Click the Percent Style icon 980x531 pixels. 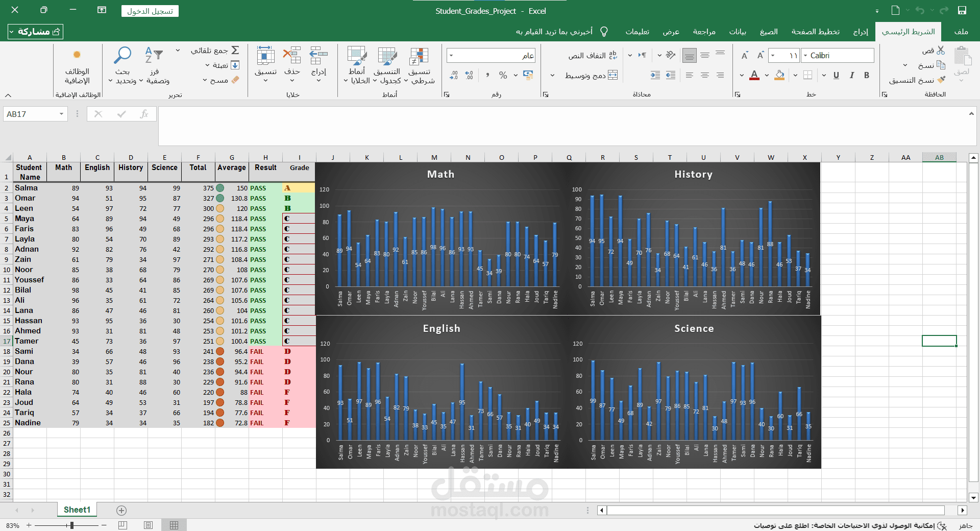click(503, 76)
